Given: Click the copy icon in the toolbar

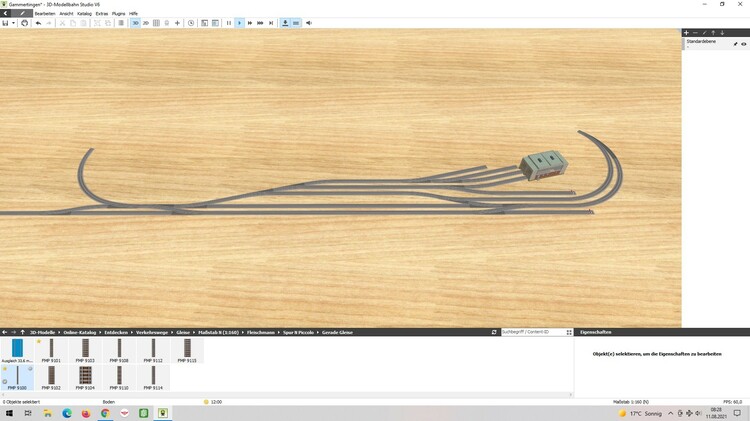Looking at the screenshot, I should pos(73,23).
